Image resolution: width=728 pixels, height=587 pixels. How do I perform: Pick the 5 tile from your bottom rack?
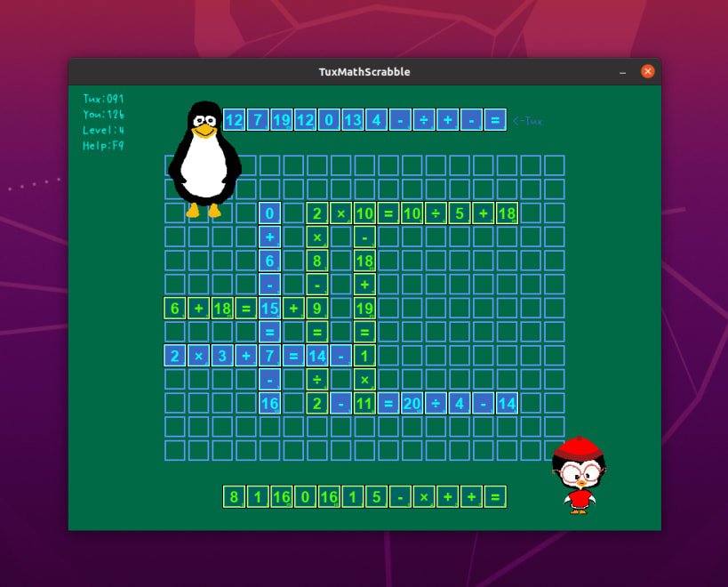pyautogui.click(x=377, y=497)
